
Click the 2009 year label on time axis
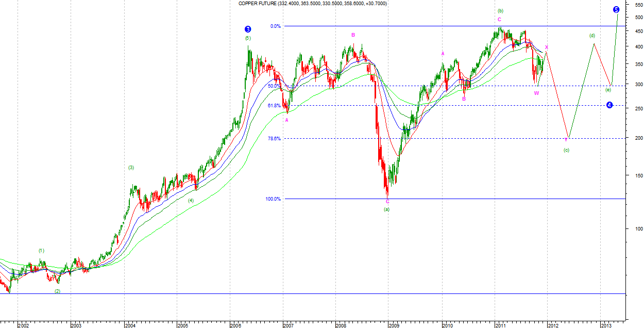coord(394,325)
